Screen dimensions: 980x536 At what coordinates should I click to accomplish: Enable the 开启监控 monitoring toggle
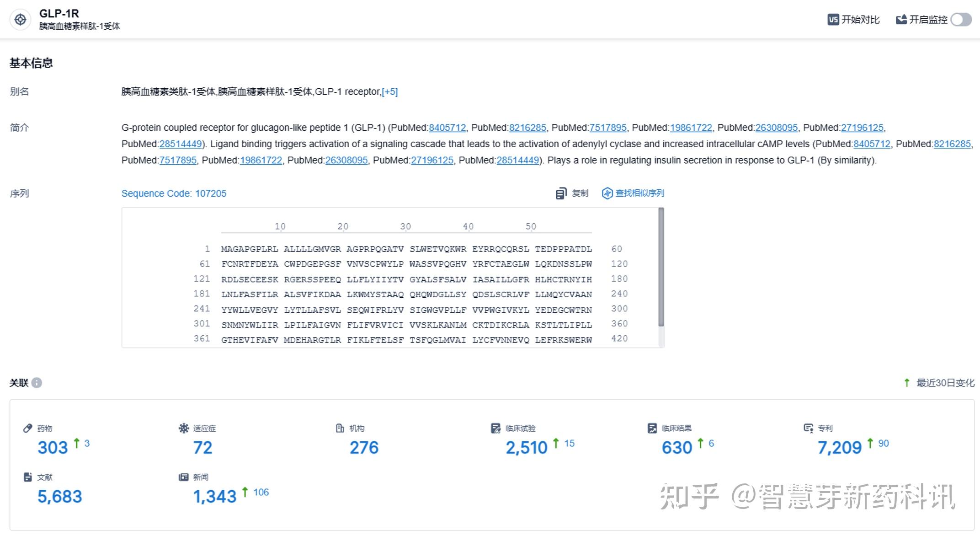962,20
